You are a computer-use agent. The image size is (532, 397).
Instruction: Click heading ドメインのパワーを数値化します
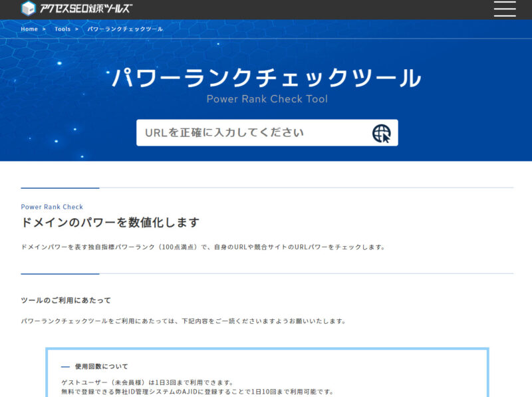pyautogui.click(x=110, y=222)
